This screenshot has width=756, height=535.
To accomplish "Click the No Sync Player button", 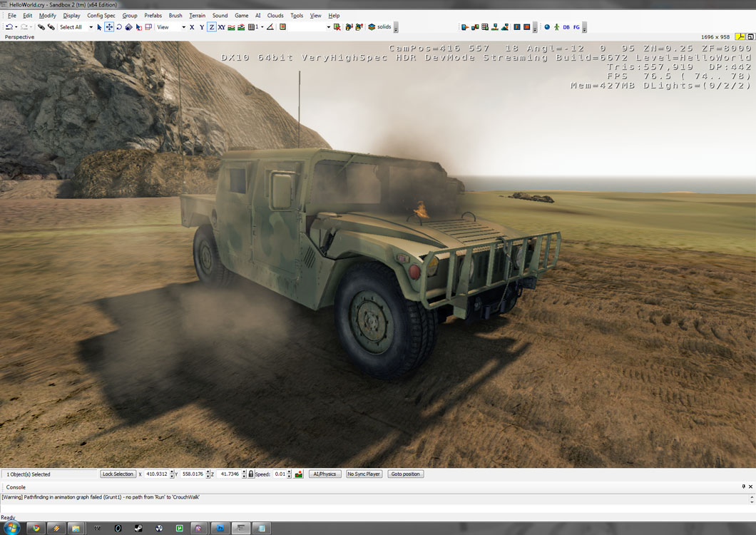I will point(364,474).
